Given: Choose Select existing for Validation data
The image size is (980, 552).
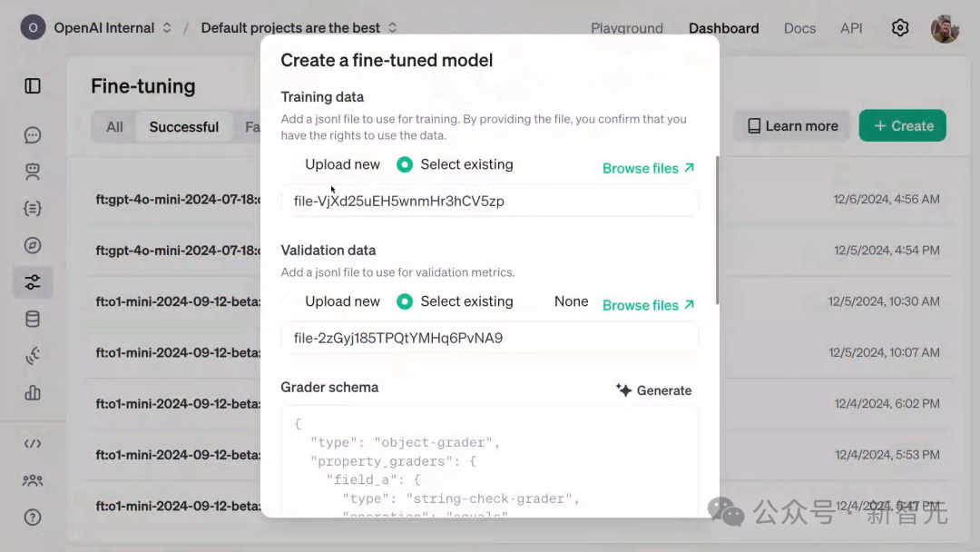Looking at the screenshot, I should click(455, 301).
